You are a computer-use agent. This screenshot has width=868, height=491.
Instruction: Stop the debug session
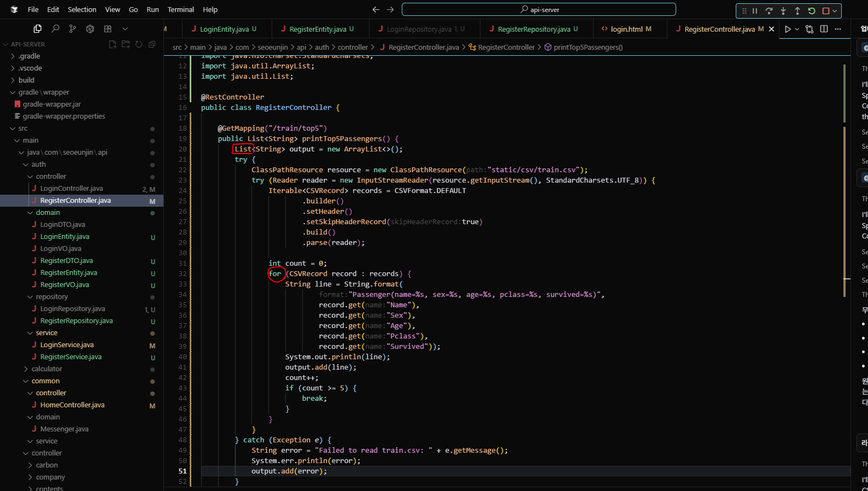[x=826, y=10]
